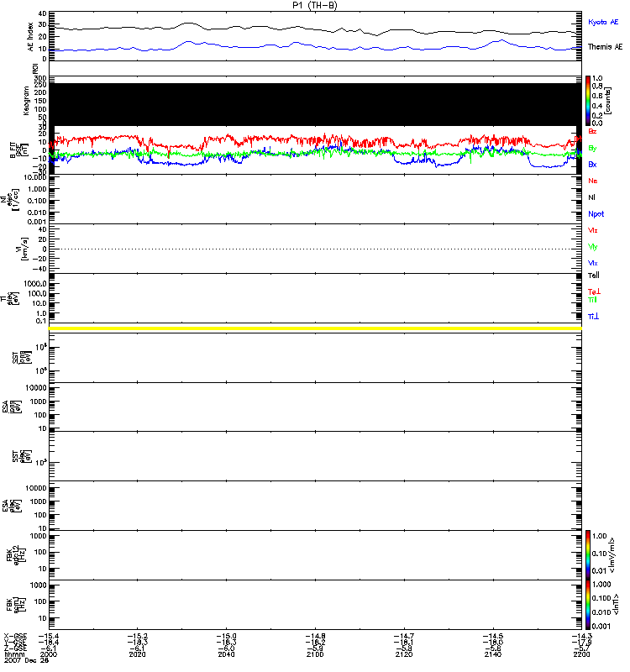Click the blue Ti perpendicular legend label
This screenshot has height=672, width=630.
593,317
